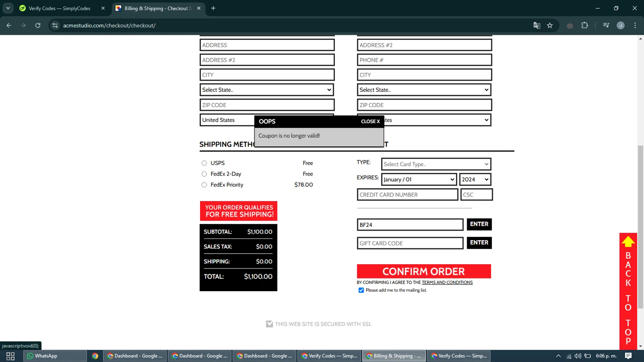Click the extension icon left of puzzle icon
The image size is (644, 362).
tap(570, 25)
